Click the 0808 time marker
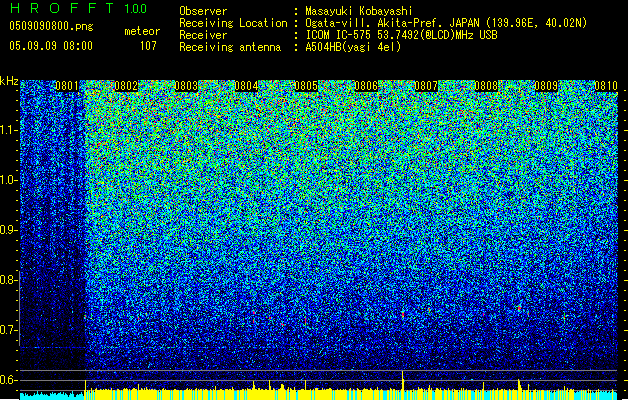The height and width of the screenshot is (400, 629). tap(486, 86)
